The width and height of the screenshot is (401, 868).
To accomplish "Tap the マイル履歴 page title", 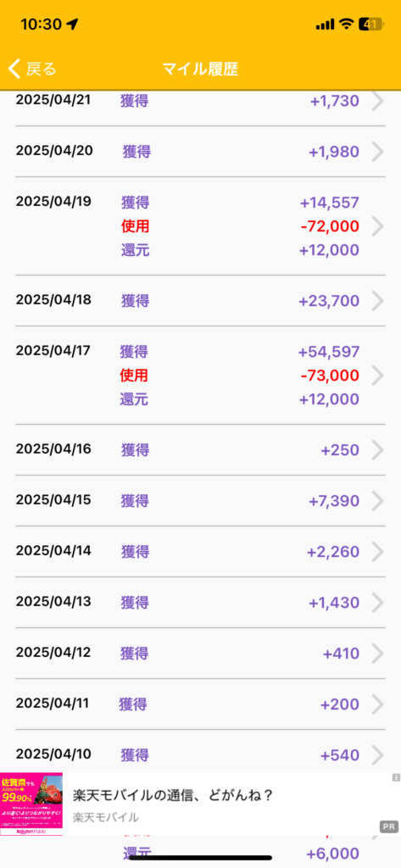I will (x=200, y=70).
